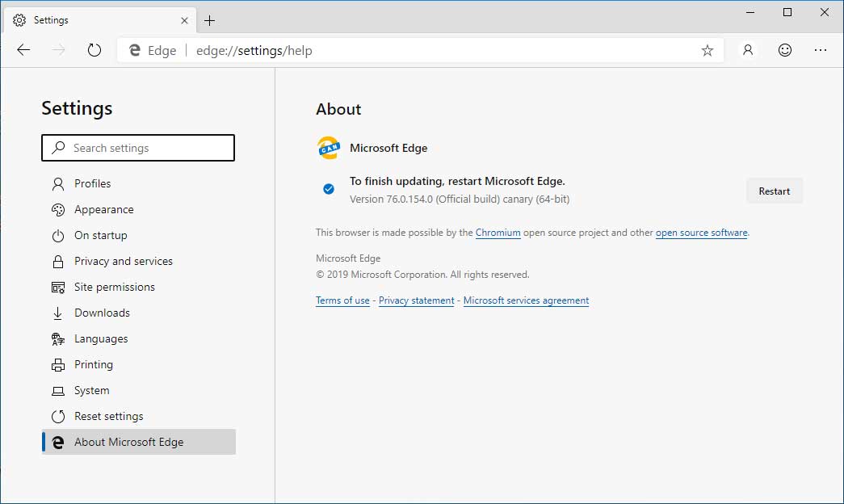Open the Privacy statement link

coord(416,300)
